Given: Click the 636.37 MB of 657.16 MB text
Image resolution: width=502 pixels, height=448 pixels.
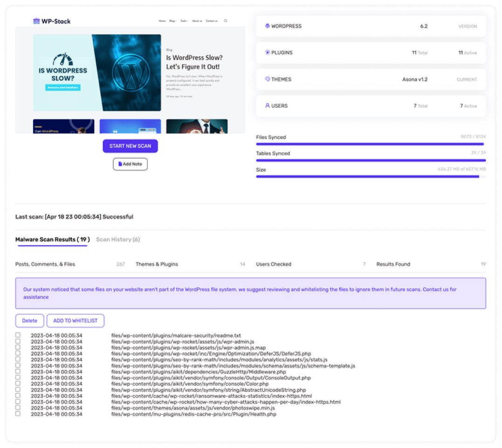Looking at the screenshot, I should 461,169.
